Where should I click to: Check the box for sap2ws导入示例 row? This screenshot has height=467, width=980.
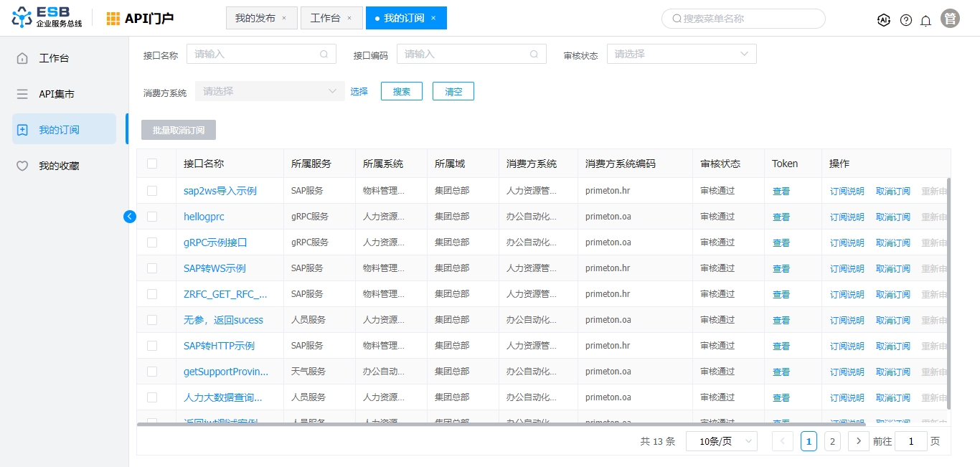point(152,191)
